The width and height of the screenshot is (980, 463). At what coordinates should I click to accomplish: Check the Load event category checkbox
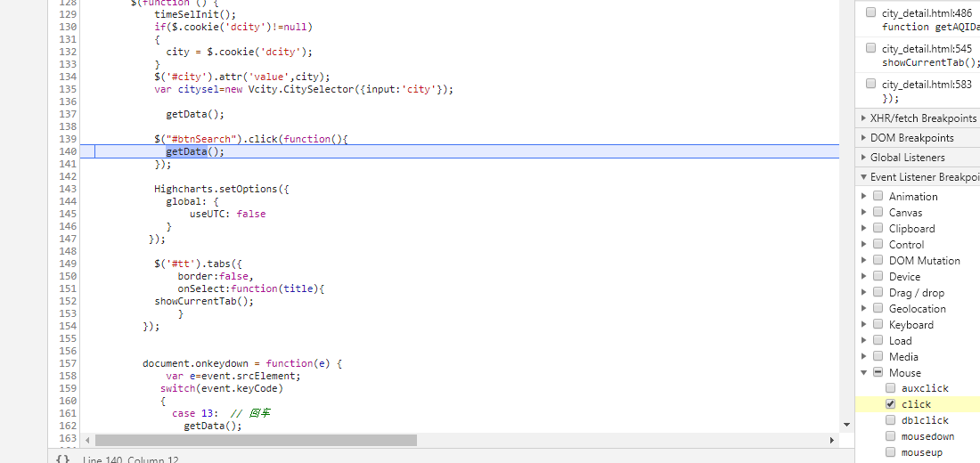(878, 340)
